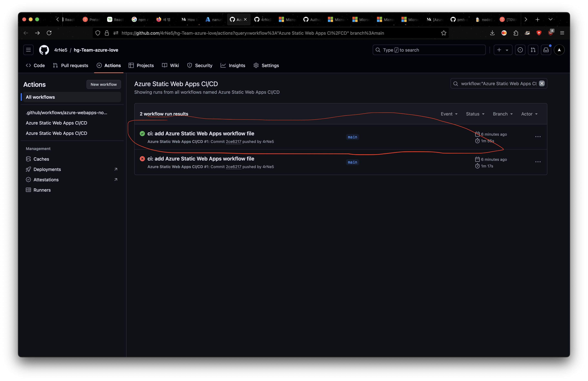
Task: Expand the Status filter dropdown
Action: 475,114
